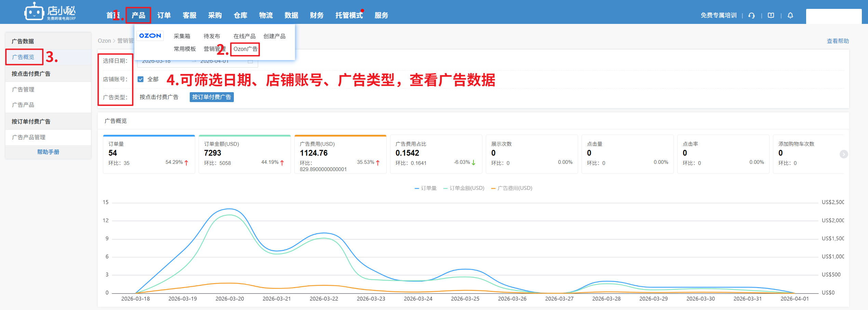Click the 查看帮助 link
The width and height of the screenshot is (868, 310).
coord(838,41)
